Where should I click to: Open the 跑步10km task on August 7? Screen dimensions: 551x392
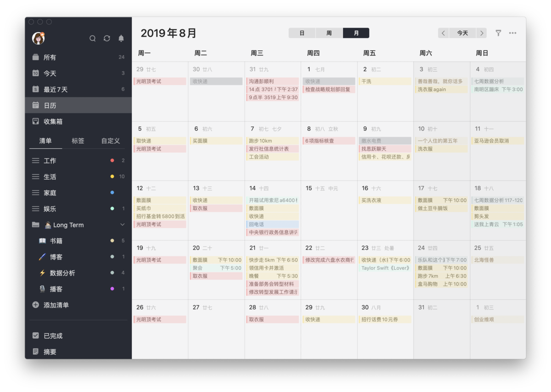273,141
